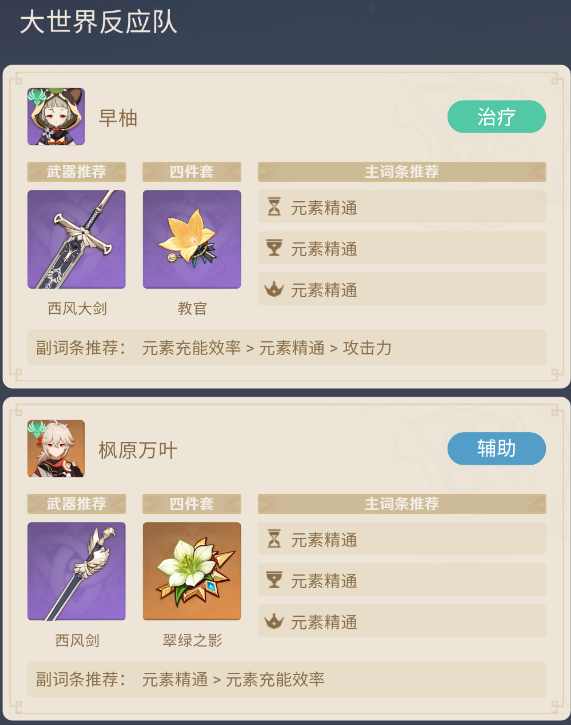Open Kaedehara Kazuha (枫原万叶) portrait
Image resolution: width=571 pixels, height=725 pixels.
click(x=56, y=449)
